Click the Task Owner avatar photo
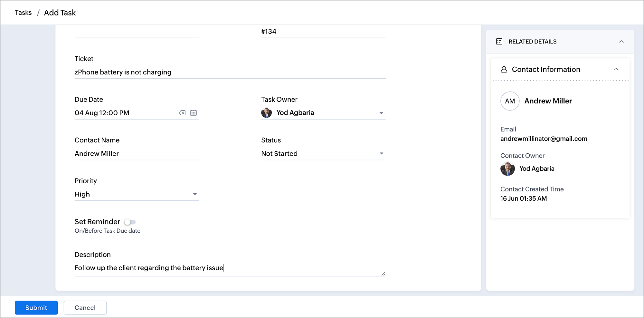This screenshot has height=318, width=644. tap(266, 113)
